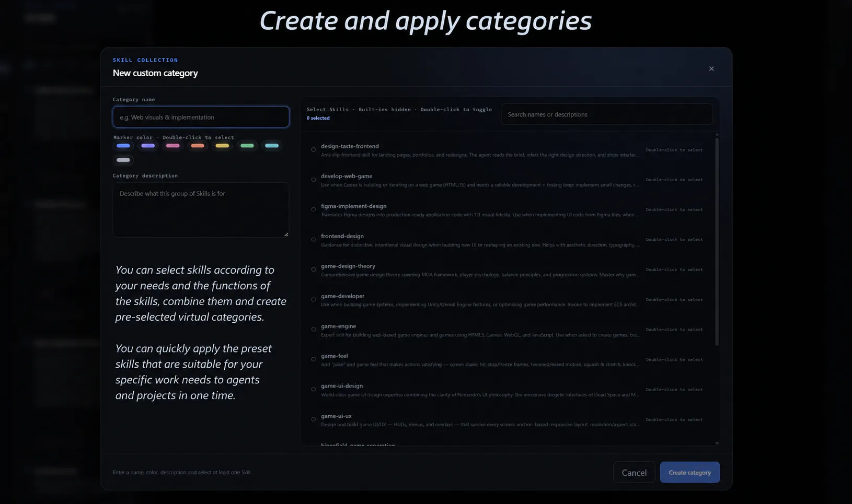
Task: Toggle the radio circle beside develop-web-game
Action: tap(314, 180)
